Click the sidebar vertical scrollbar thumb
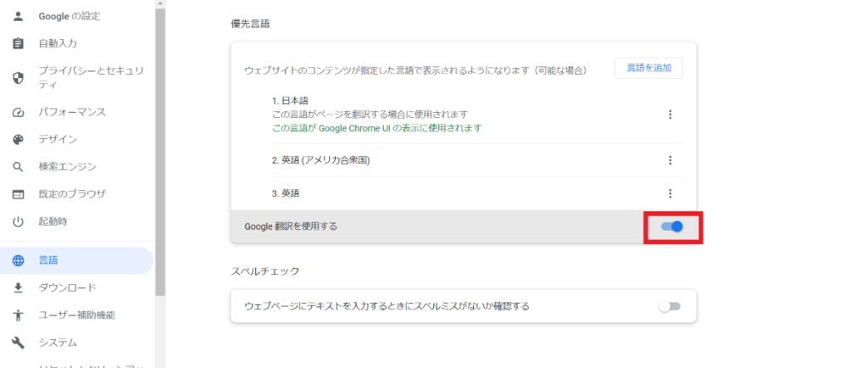This screenshot has height=368, width=868. click(160, 152)
